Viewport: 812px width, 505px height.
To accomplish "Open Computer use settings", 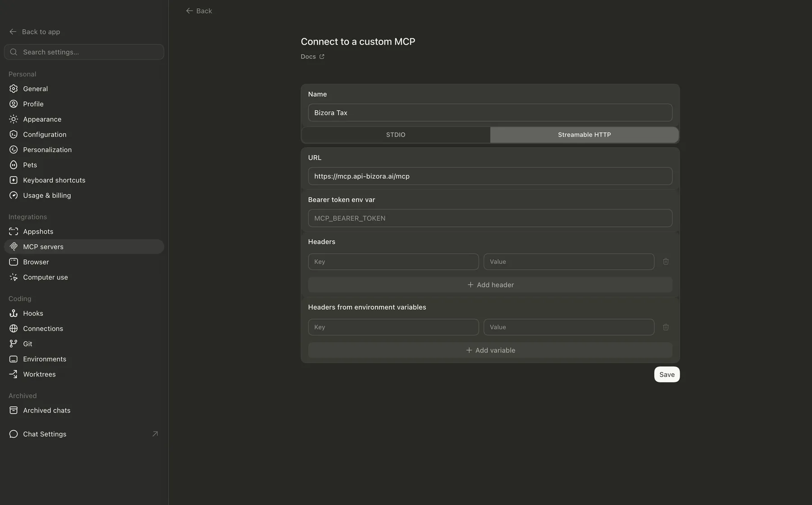I will coord(84,277).
